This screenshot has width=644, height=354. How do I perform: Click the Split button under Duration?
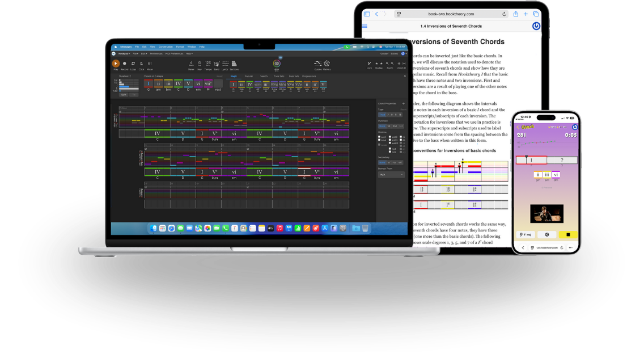123,94
